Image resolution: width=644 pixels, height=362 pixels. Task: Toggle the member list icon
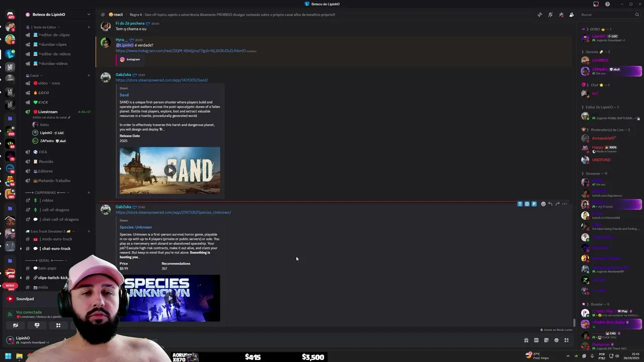tap(572, 15)
